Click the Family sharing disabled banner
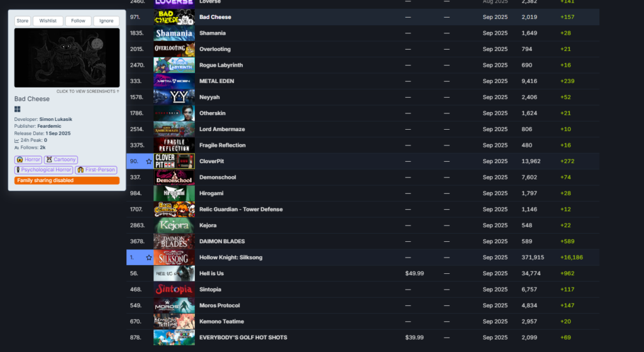 [x=67, y=181]
